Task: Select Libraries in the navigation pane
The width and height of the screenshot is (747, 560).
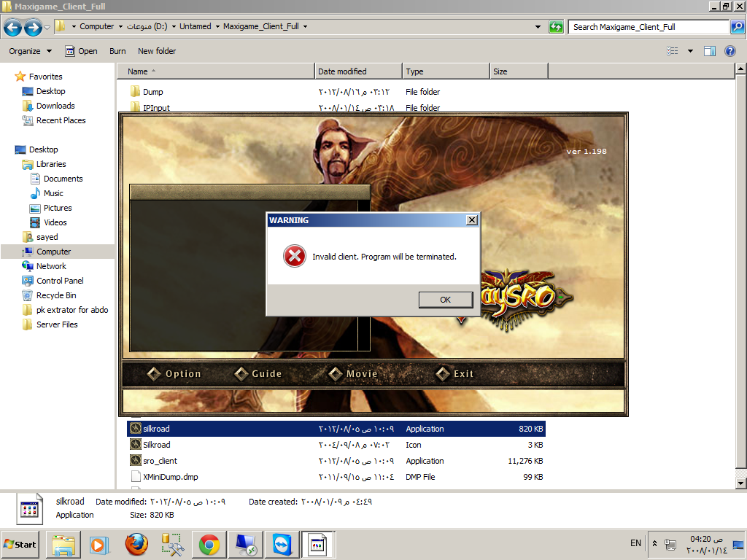Action: tap(51, 164)
